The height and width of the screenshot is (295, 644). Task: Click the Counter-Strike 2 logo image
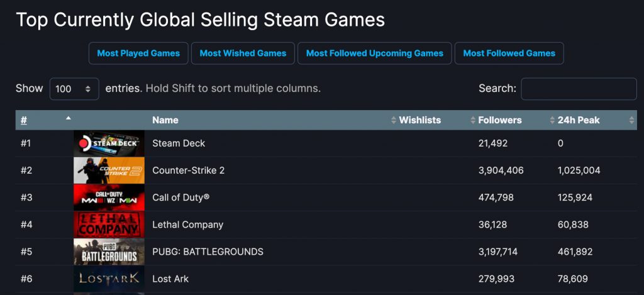109,170
